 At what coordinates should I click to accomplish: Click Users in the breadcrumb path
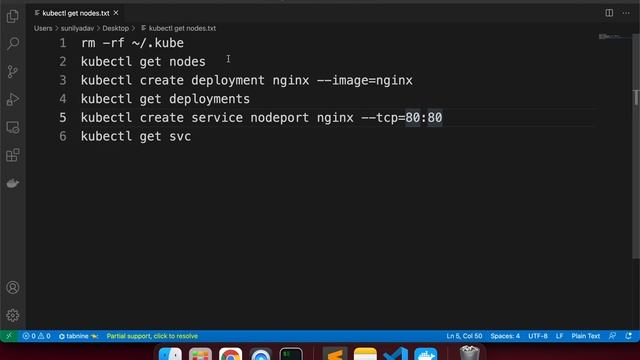click(x=43, y=28)
